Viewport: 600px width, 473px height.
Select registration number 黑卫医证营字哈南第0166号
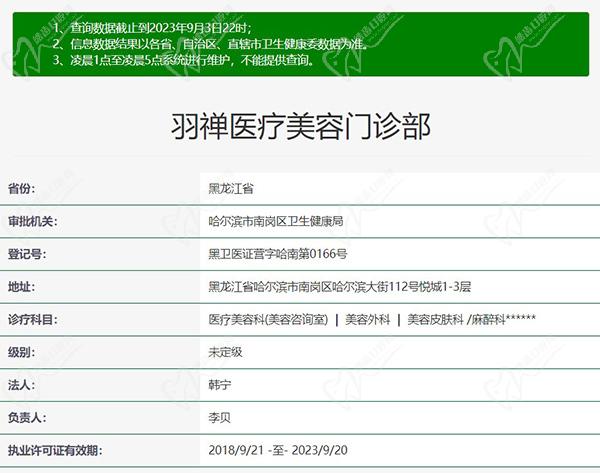tap(277, 254)
